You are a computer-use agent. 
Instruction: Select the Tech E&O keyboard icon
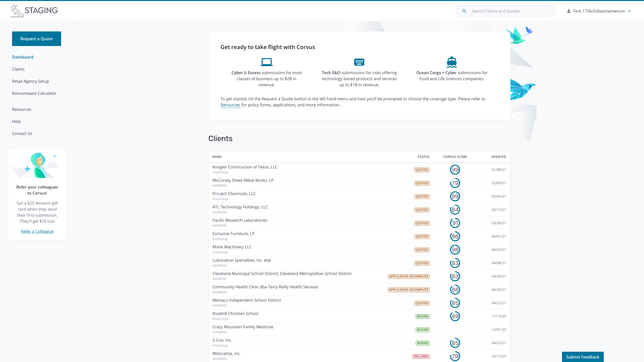coord(359,62)
